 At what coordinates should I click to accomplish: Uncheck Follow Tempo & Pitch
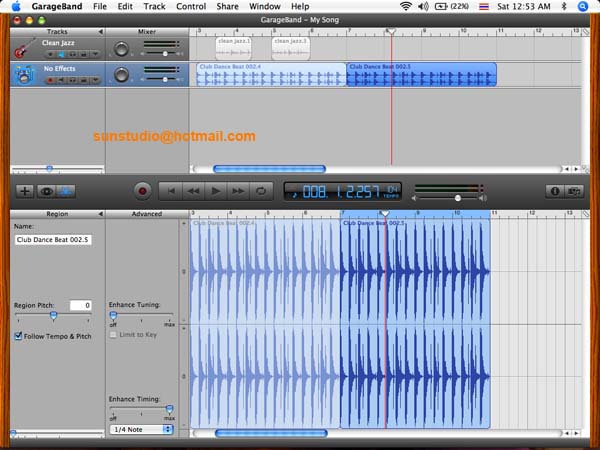[x=18, y=336]
